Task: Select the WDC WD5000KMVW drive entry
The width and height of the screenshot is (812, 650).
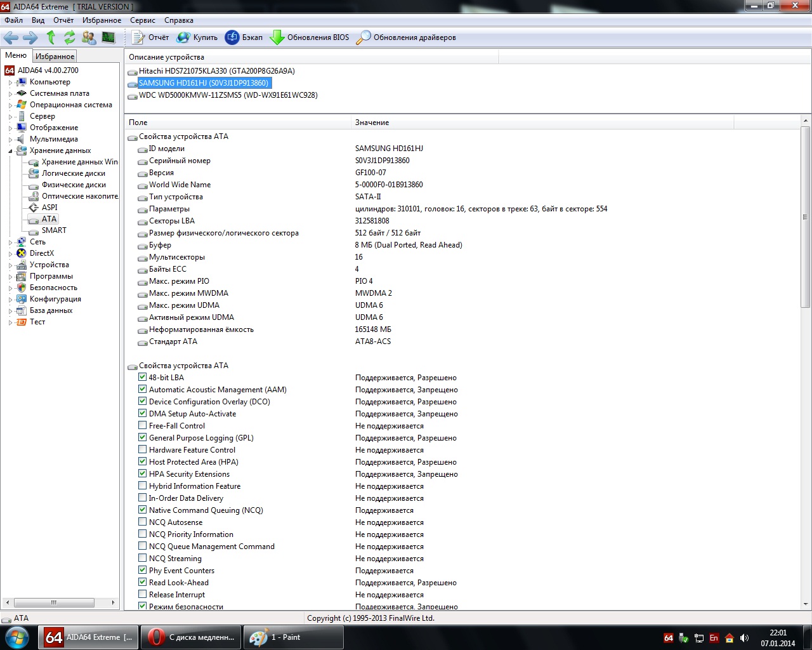Action: pyautogui.click(x=228, y=95)
